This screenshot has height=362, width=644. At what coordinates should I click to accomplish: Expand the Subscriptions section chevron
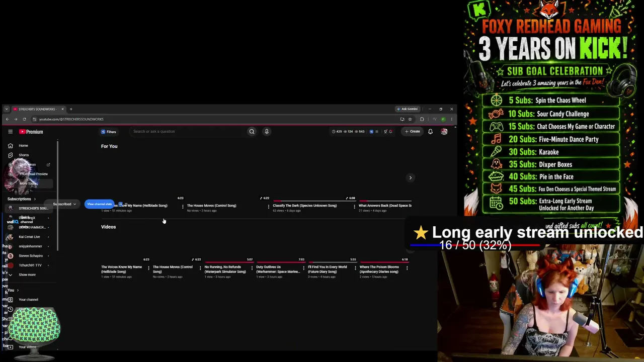pos(35,199)
